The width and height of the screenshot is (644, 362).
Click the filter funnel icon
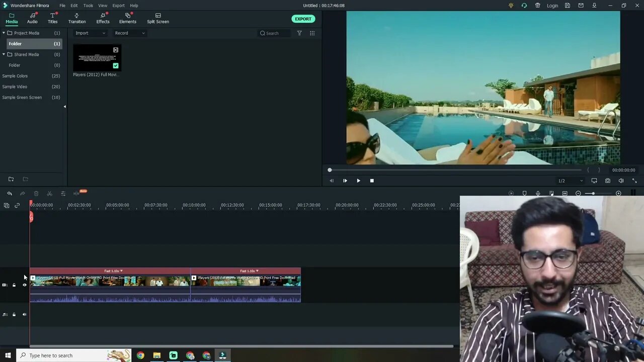[x=299, y=33]
